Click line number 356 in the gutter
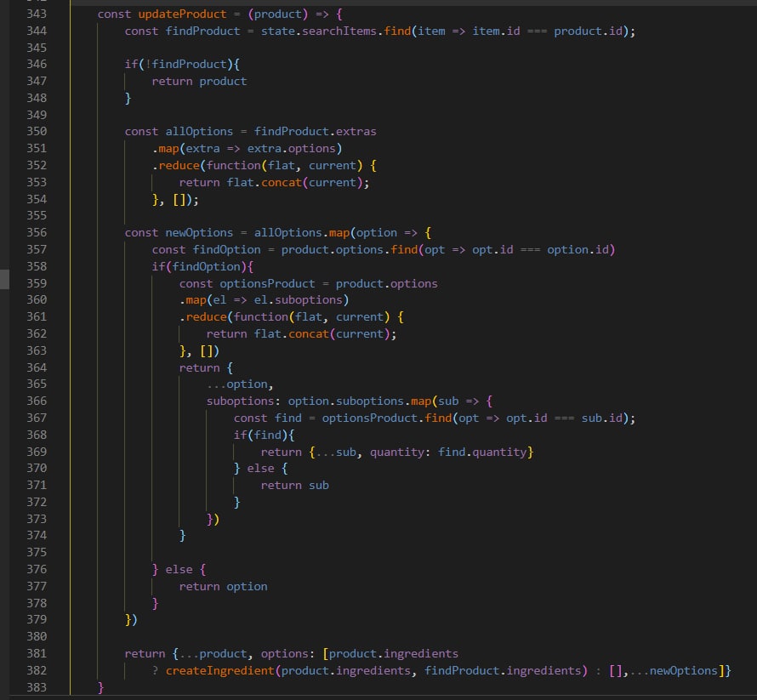The height and width of the screenshot is (700, 757). coord(37,233)
